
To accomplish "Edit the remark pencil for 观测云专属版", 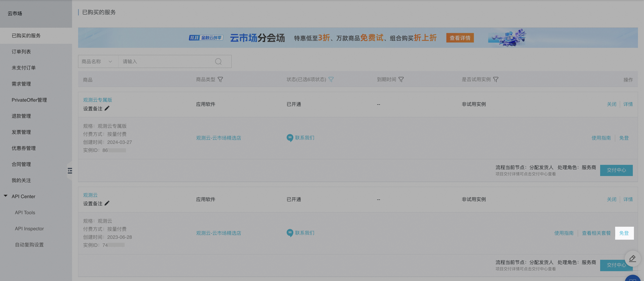I will click(107, 108).
